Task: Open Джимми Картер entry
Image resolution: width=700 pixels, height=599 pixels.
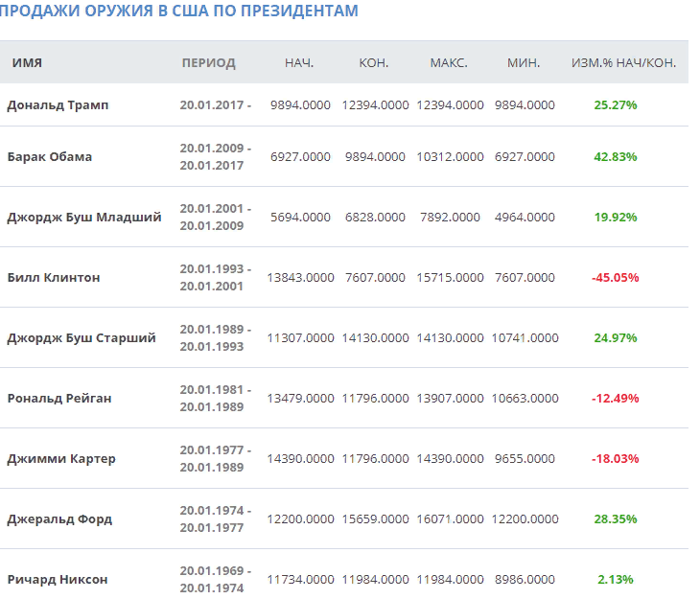Action: 61,458
